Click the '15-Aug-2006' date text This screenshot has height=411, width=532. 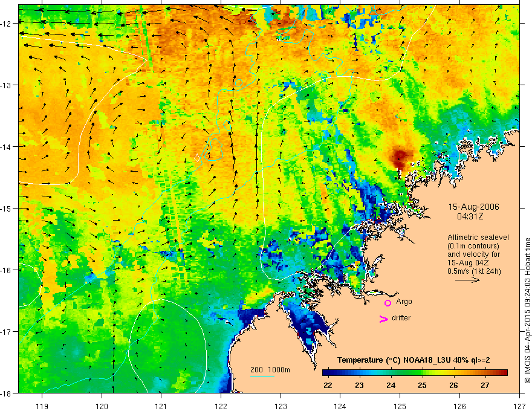[473, 207]
